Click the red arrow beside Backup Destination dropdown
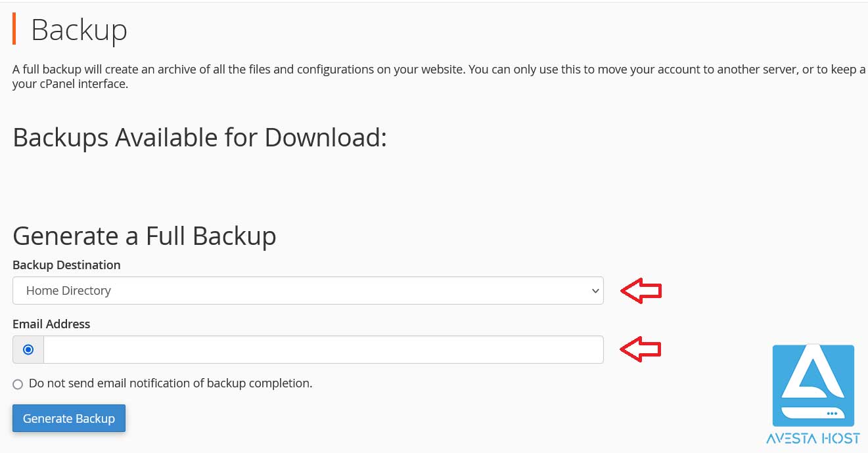 (x=641, y=290)
